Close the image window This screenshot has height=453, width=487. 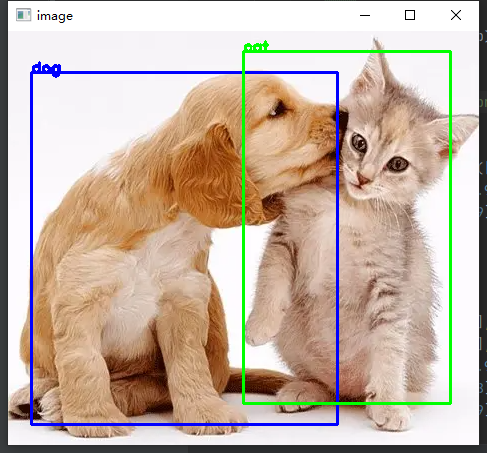pyautogui.click(x=456, y=15)
